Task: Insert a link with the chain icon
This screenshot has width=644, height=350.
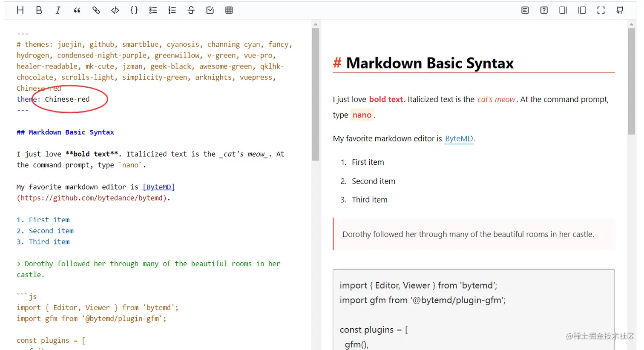Action: point(96,10)
